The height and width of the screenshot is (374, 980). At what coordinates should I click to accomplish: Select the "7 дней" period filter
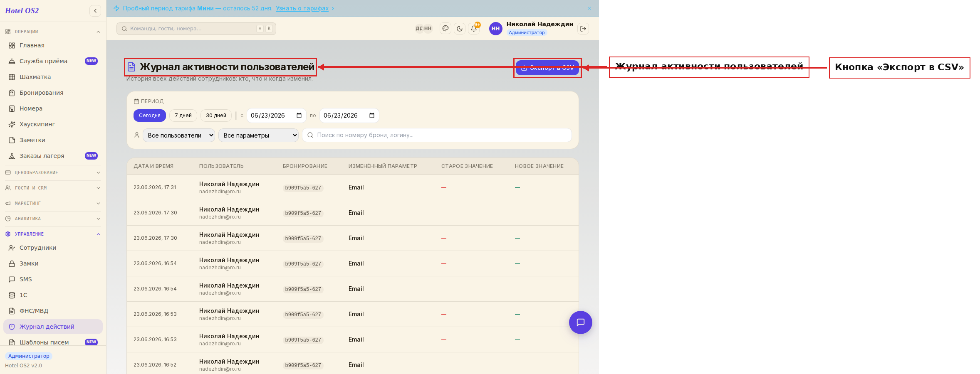pos(183,116)
